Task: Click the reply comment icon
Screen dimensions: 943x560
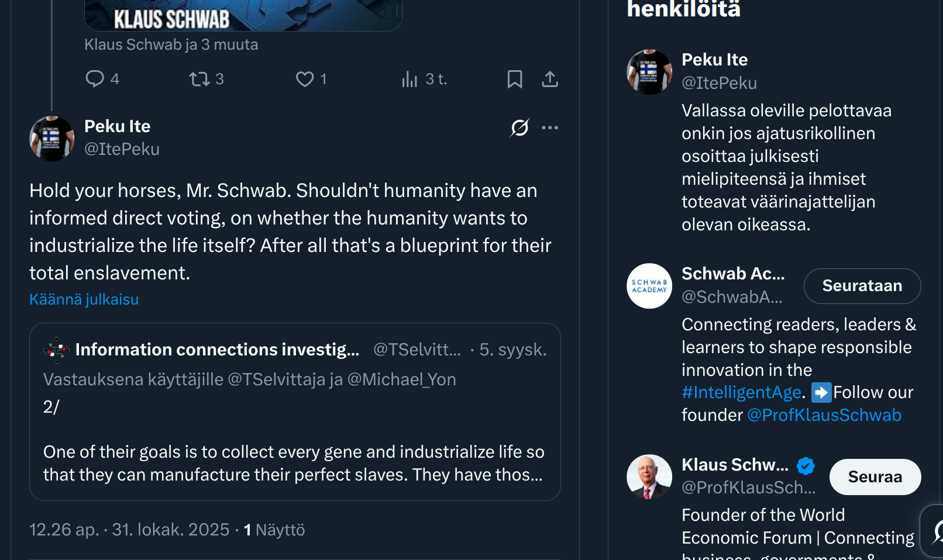Action: (95, 79)
